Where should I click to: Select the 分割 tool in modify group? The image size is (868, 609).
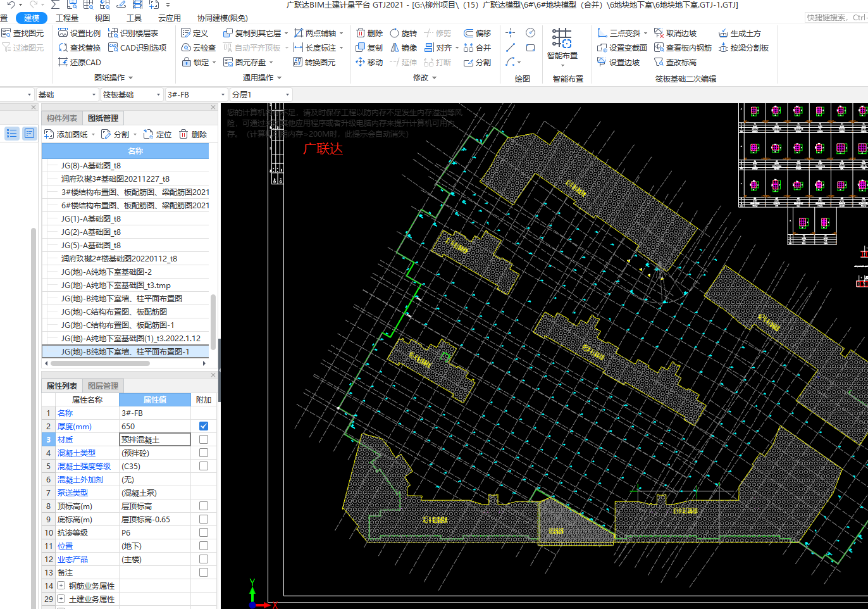coord(478,62)
